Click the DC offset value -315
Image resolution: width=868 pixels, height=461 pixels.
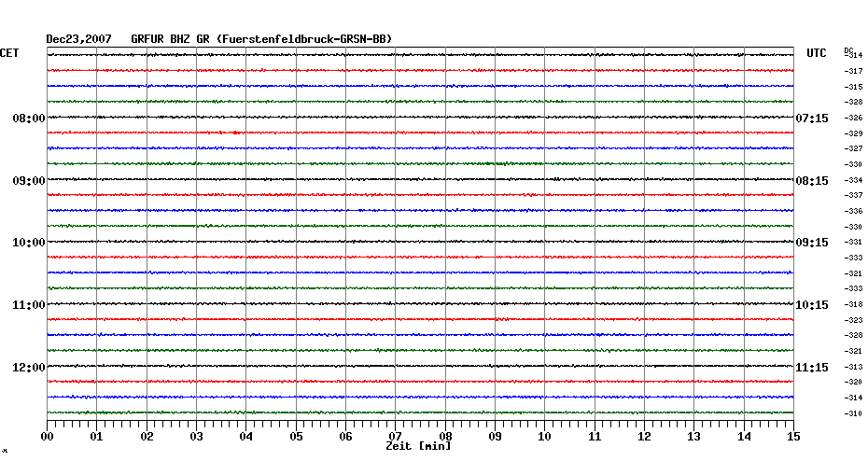pyautogui.click(x=854, y=87)
